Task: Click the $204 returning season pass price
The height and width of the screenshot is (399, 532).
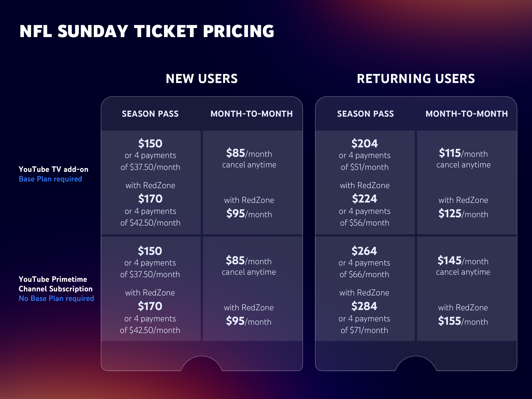Action: (x=364, y=144)
